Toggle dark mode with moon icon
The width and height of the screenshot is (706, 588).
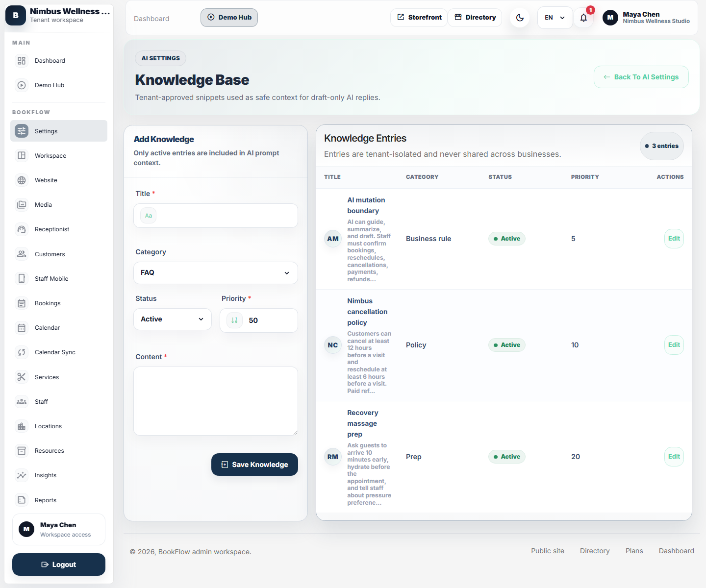[520, 18]
